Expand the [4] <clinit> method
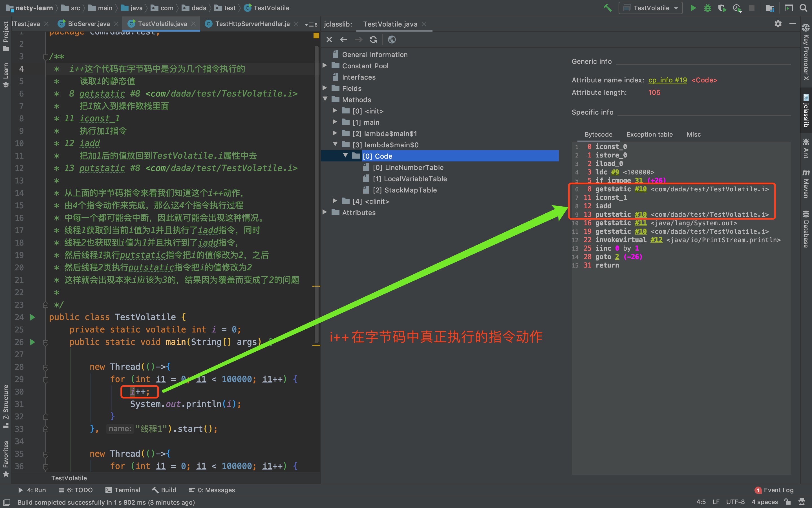812x508 pixels. coord(335,201)
